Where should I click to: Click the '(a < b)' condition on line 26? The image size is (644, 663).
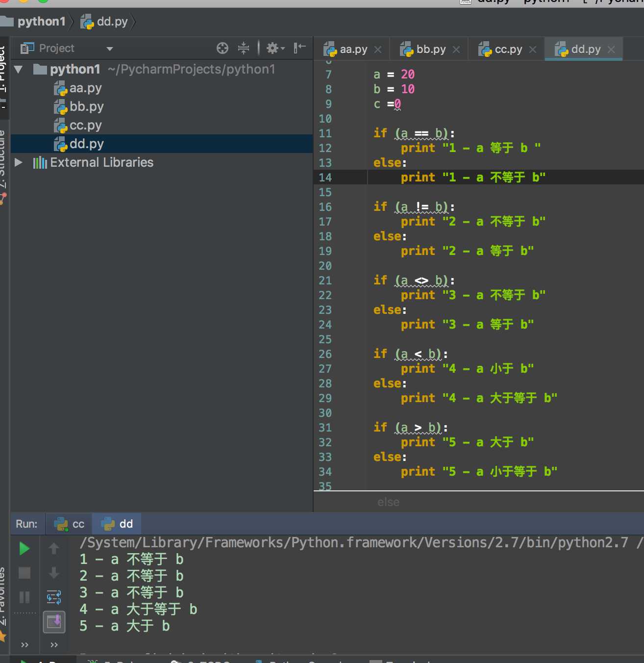pos(418,354)
